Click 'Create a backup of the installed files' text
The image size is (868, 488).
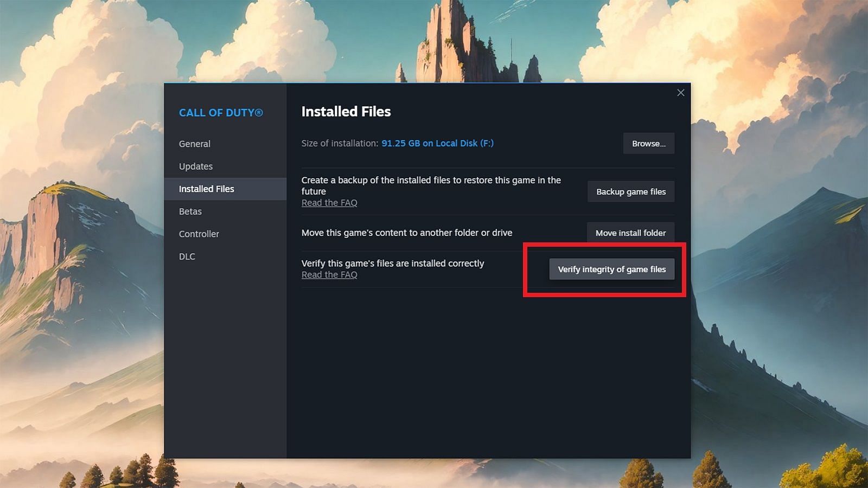431,185
